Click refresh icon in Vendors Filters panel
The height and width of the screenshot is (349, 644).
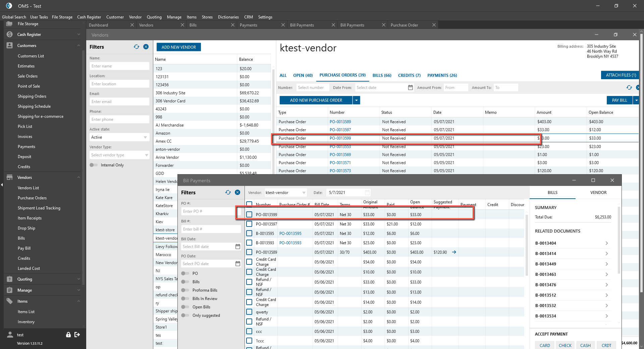pos(136,47)
